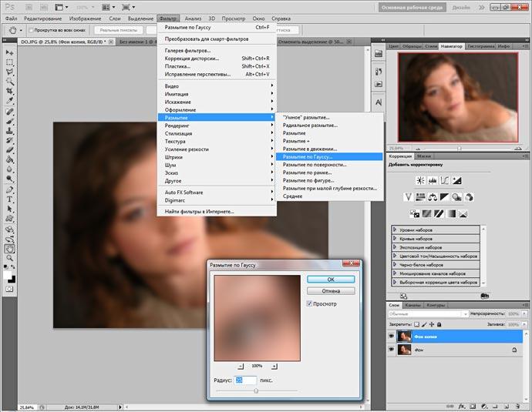The height and width of the screenshot is (412, 532).
Task: Expand Кривые наборов presets
Action: tap(395, 238)
